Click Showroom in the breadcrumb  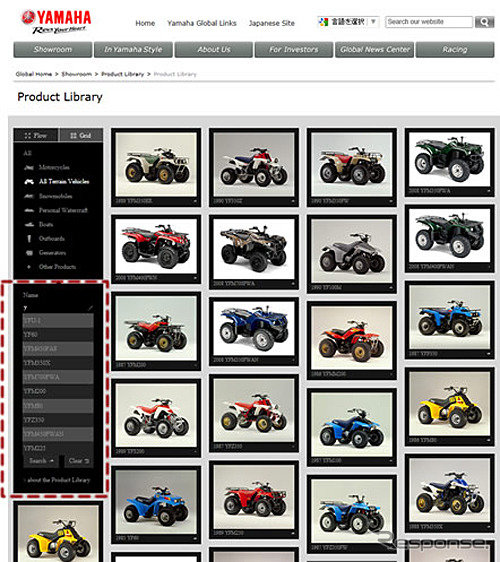77,74
